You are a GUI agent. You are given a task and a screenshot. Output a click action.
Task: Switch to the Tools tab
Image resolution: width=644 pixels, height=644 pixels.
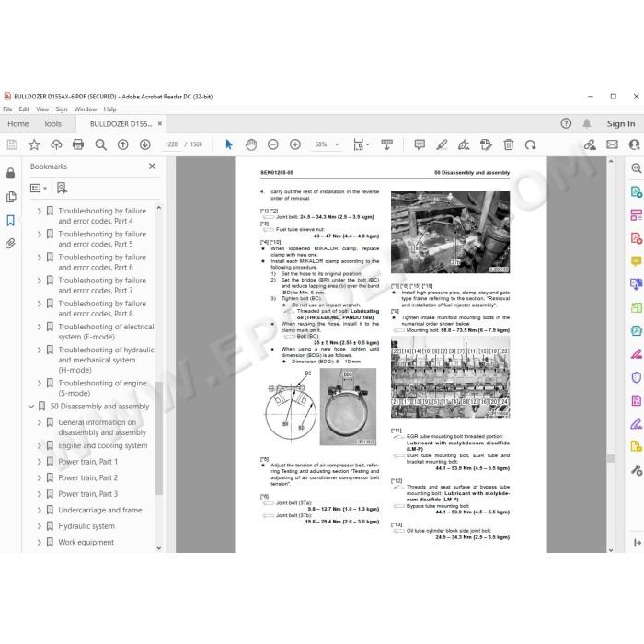[x=52, y=123]
